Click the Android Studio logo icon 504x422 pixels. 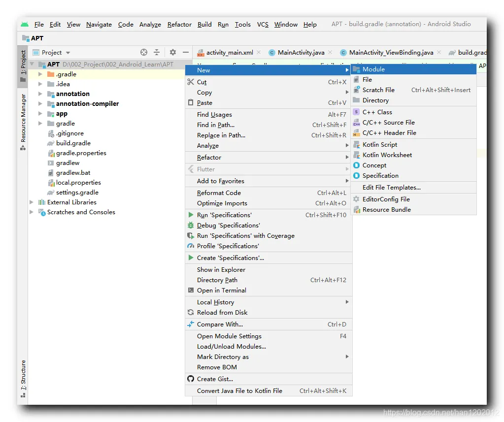[x=25, y=25]
